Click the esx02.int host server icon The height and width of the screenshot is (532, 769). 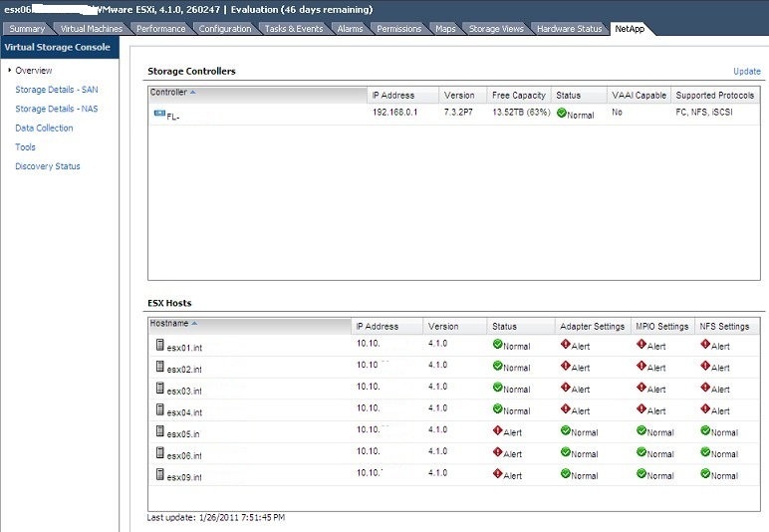click(x=160, y=367)
